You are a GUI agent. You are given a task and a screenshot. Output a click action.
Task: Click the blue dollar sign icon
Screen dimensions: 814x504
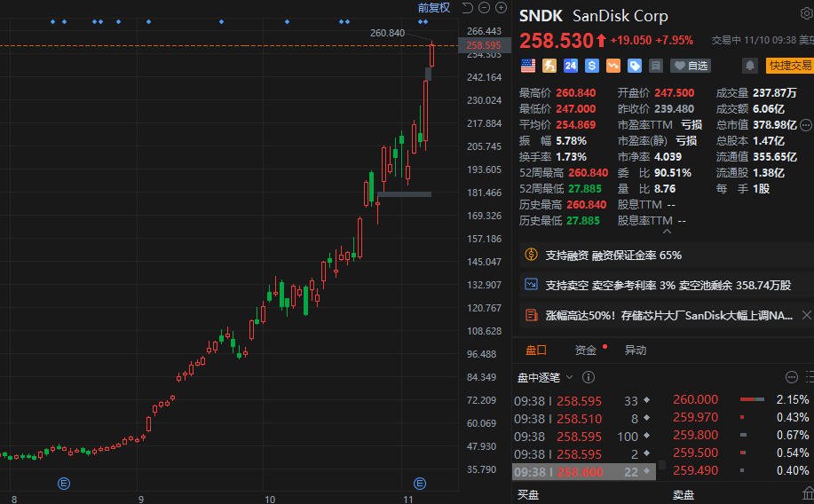click(592, 66)
